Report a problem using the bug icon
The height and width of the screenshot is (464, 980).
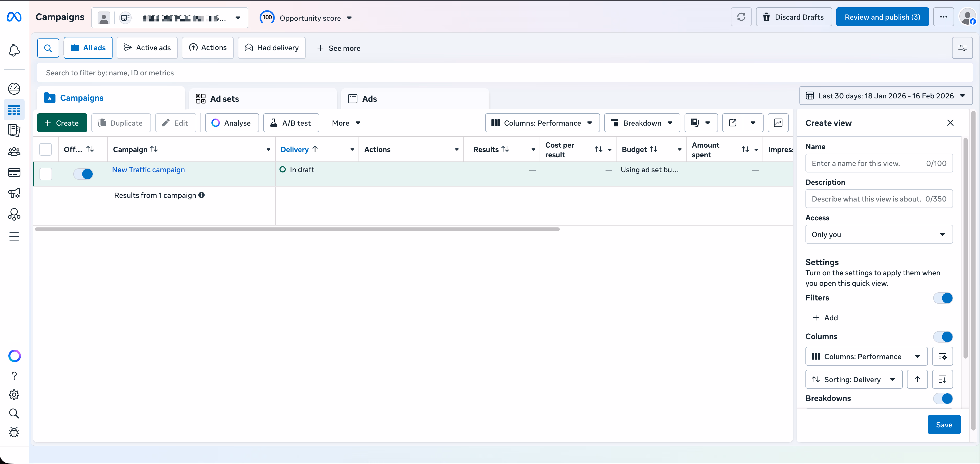(14, 432)
